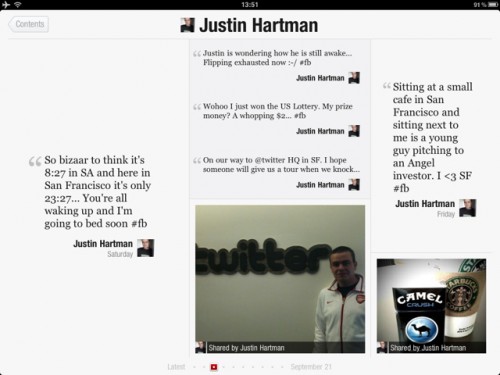Tap the 'Friday' timestamp
Image resolution: width=500 pixels, height=375 pixels.
click(x=446, y=214)
